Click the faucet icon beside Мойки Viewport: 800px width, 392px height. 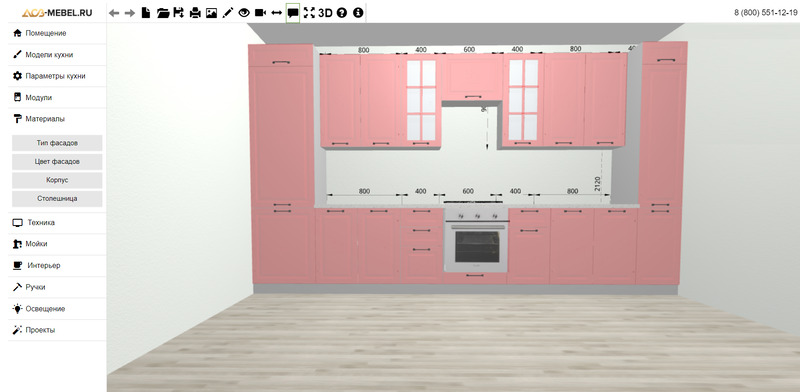click(17, 244)
